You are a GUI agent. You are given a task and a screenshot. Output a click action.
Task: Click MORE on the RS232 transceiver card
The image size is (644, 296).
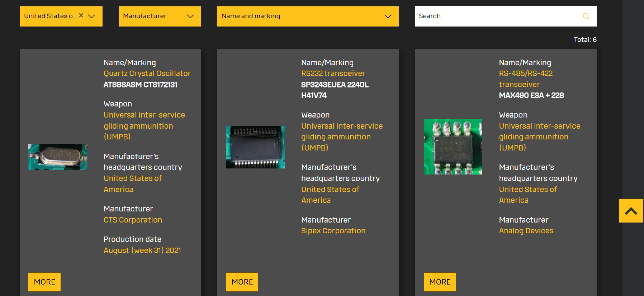click(x=242, y=282)
